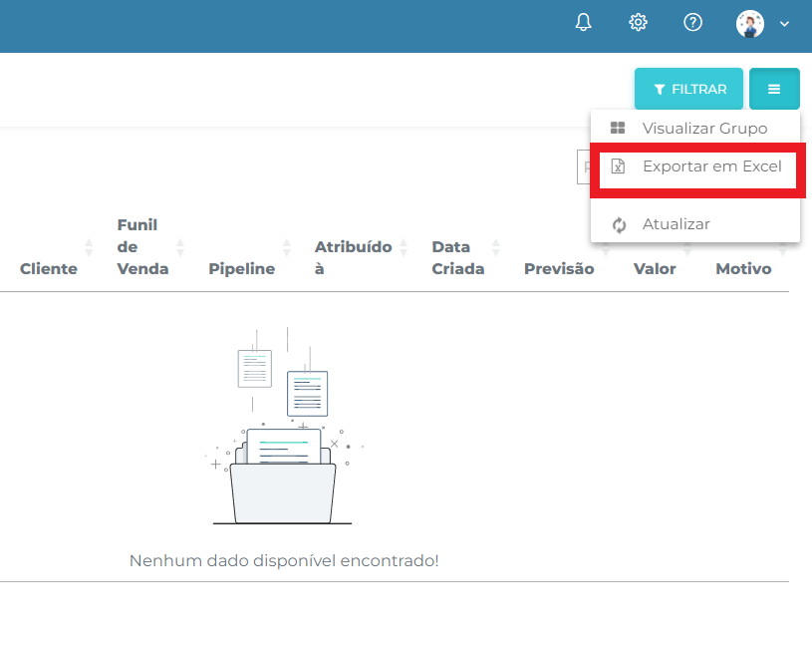Select Visualizar Grupo menu entry
This screenshot has height=645, width=812.
[x=695, y=128]
